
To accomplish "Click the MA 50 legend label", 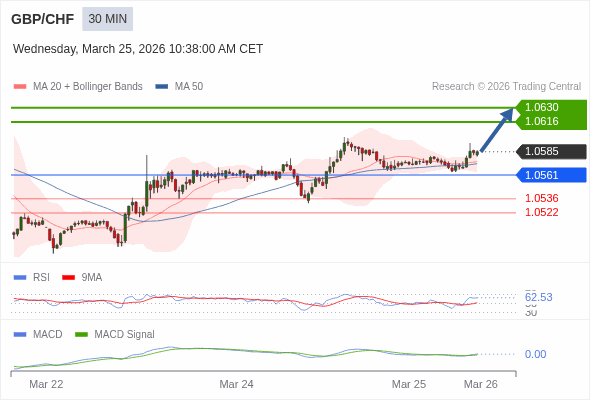I will coord(189,87).
